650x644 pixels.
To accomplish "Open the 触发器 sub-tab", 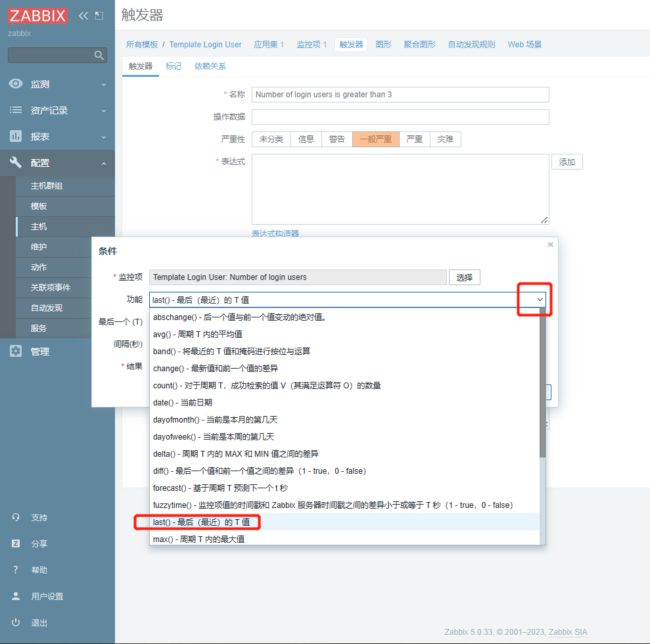I will tap(141, 66).
